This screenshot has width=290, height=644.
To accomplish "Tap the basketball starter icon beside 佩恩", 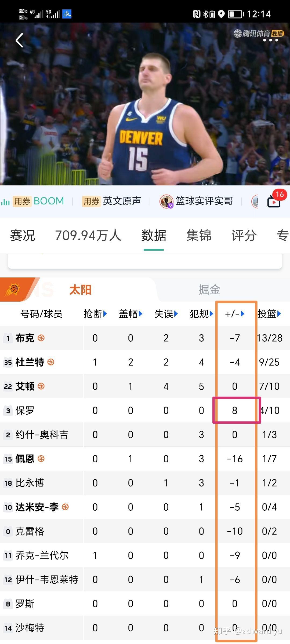I will click(x=41, y=459).
